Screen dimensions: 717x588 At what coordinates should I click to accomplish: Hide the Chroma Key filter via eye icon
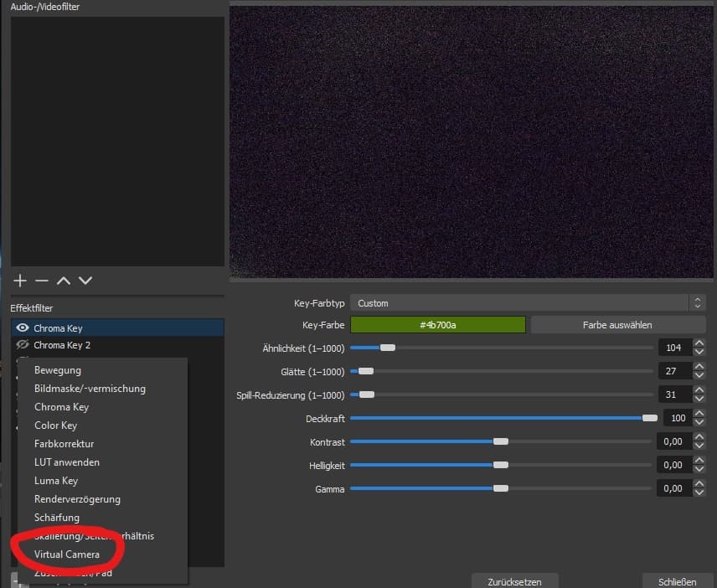23,328
